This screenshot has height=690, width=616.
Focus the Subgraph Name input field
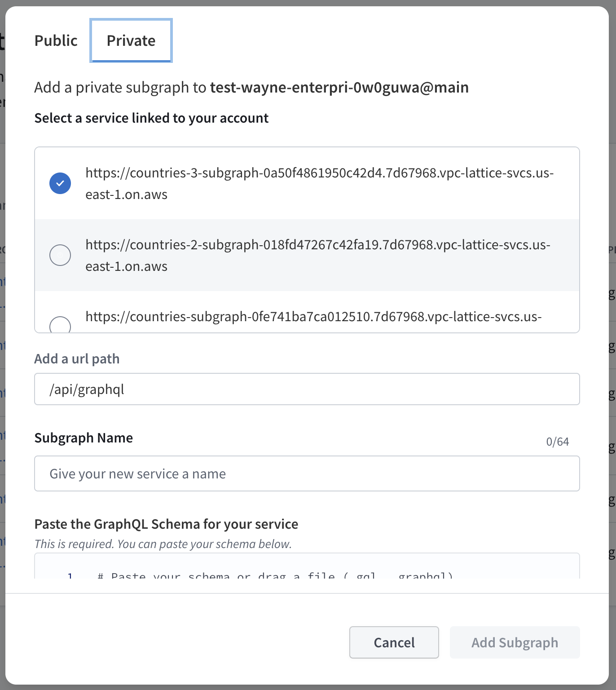(x=307, y=474)
